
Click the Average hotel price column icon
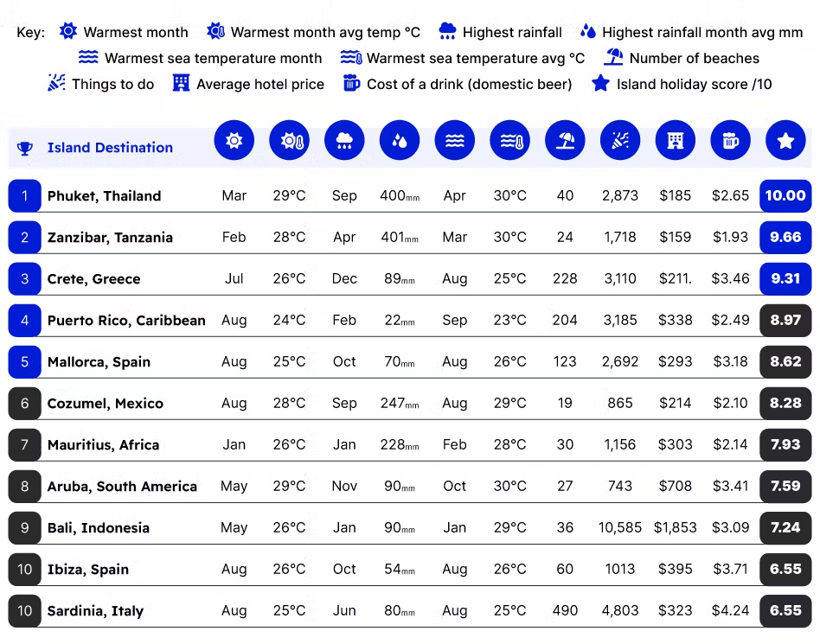tap(676, 141)
